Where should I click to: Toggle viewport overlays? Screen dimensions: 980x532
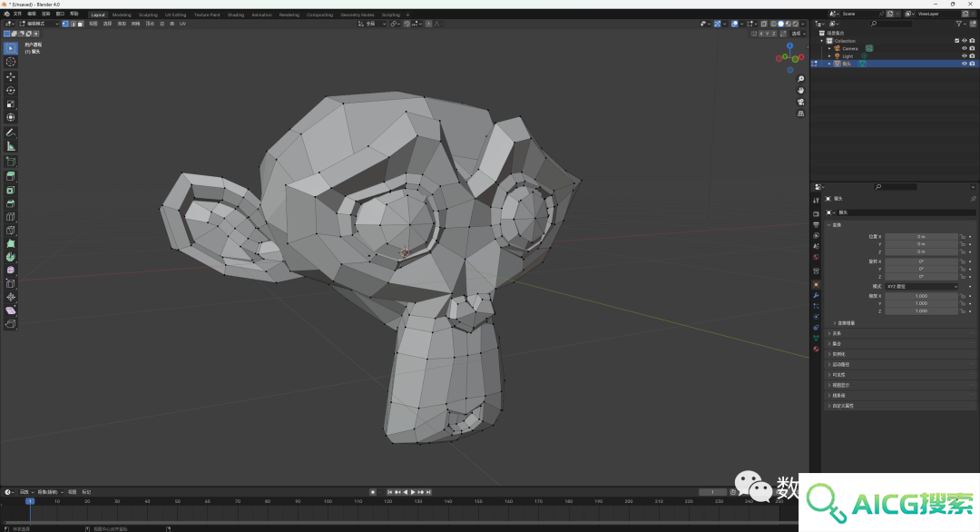735,24
